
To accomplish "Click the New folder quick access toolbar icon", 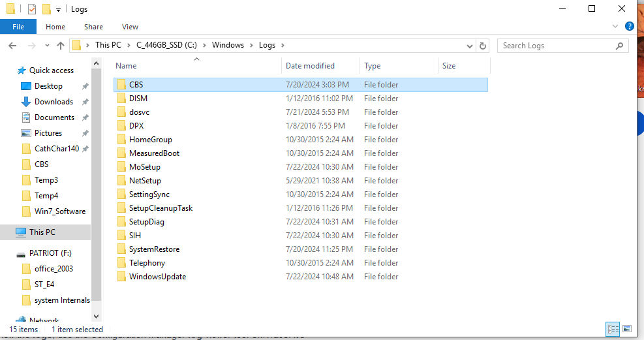I will (47, 8).
